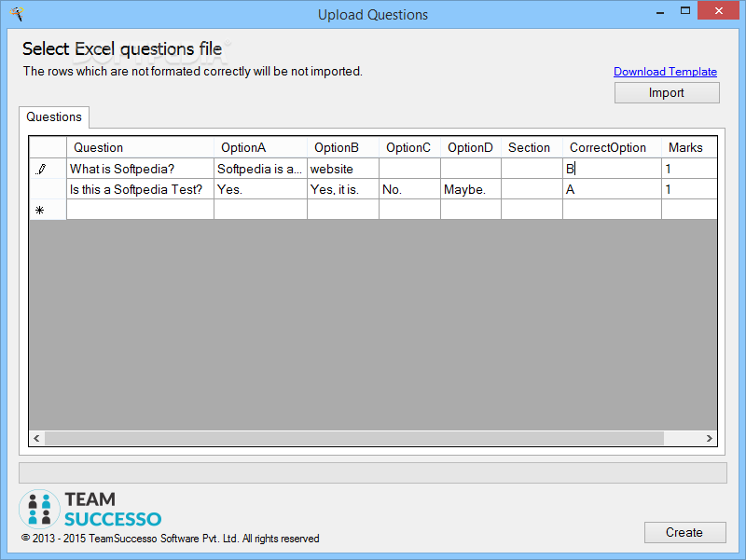Sort by the Question column header
This screenshot has width=746, height=560.
coord(140,147)
